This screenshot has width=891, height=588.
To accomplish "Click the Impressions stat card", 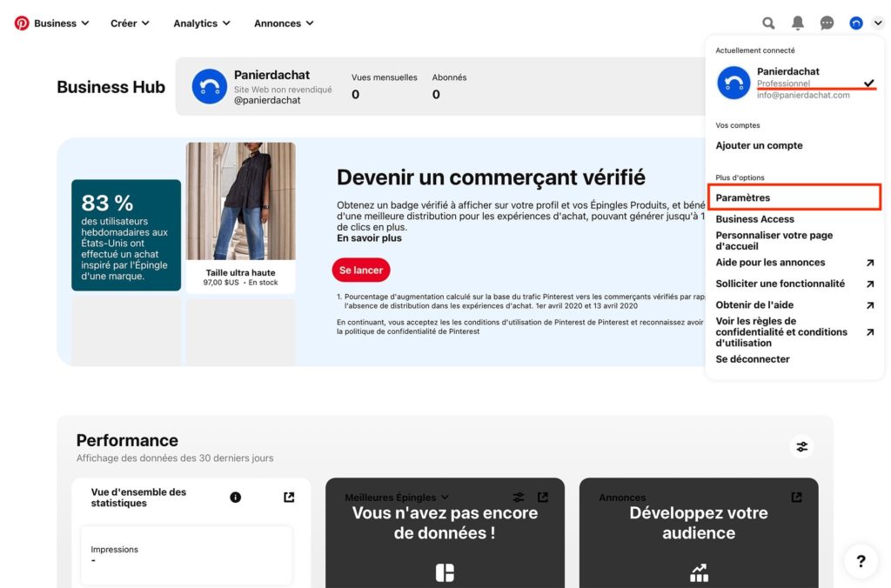I will (x=186, y=555).
